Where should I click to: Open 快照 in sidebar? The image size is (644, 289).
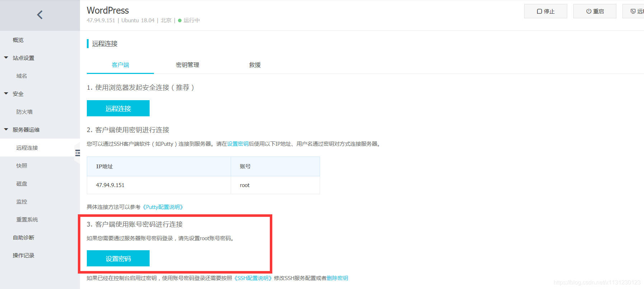[x=22, y=166]
